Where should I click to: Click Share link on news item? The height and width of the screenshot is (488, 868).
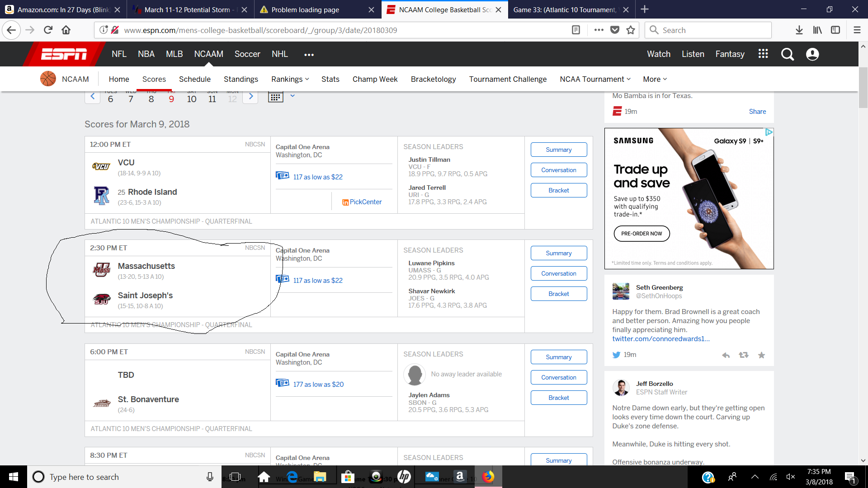[x=757, y=112]
